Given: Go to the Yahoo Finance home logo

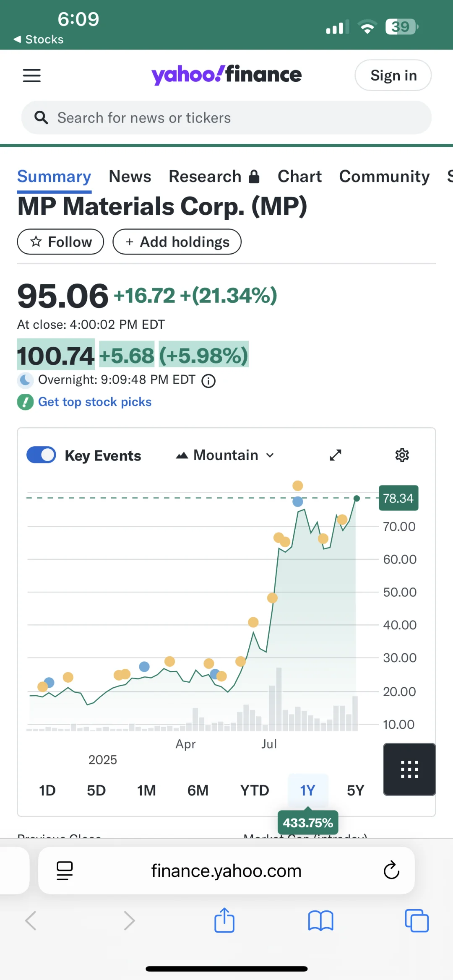Looking at the screenshot, I should 226,75.
